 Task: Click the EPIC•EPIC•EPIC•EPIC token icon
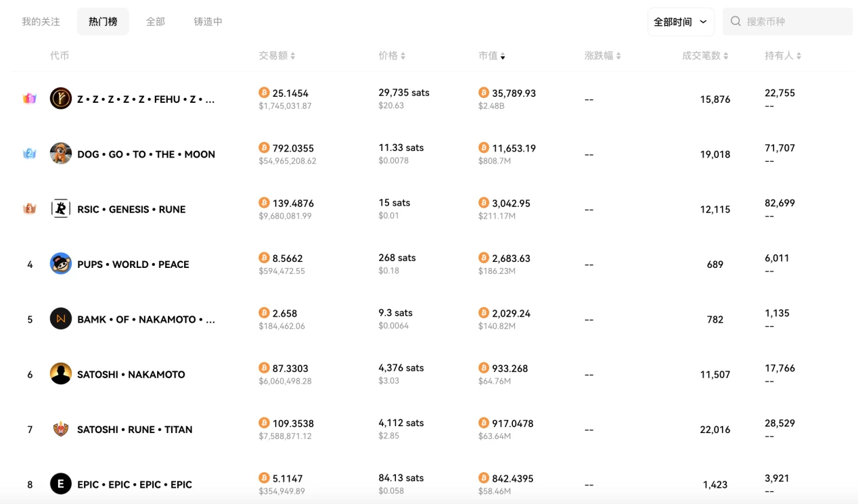tap(61, 484)
